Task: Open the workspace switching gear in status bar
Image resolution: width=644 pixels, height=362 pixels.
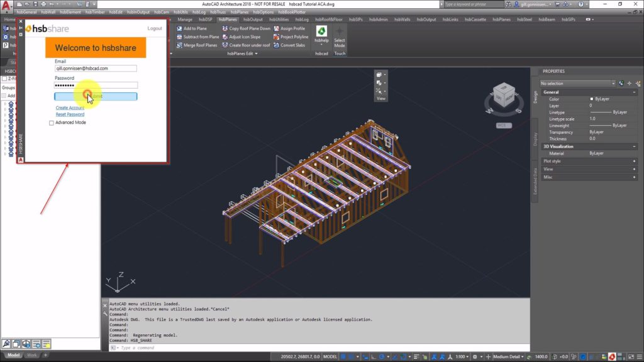Action: coord(475,357)
